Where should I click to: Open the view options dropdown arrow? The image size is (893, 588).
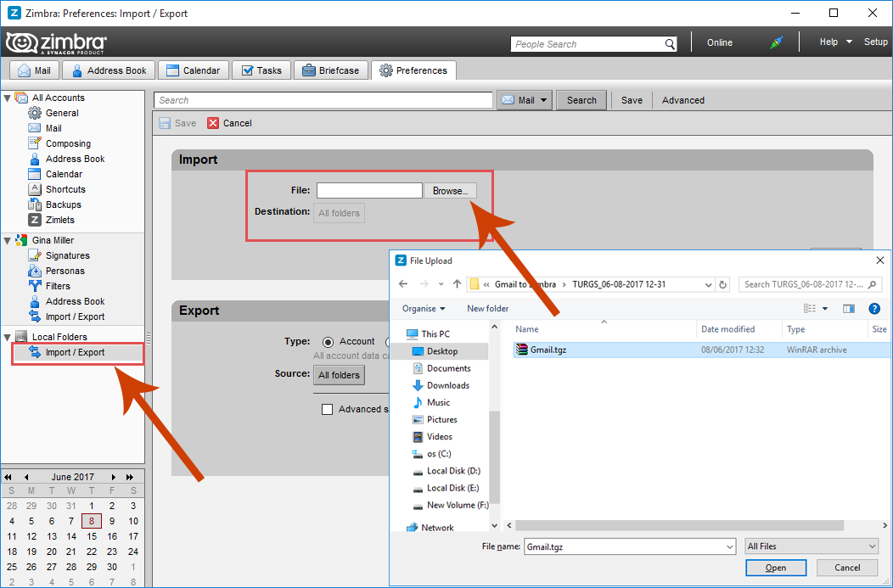[x=824, y=309]
